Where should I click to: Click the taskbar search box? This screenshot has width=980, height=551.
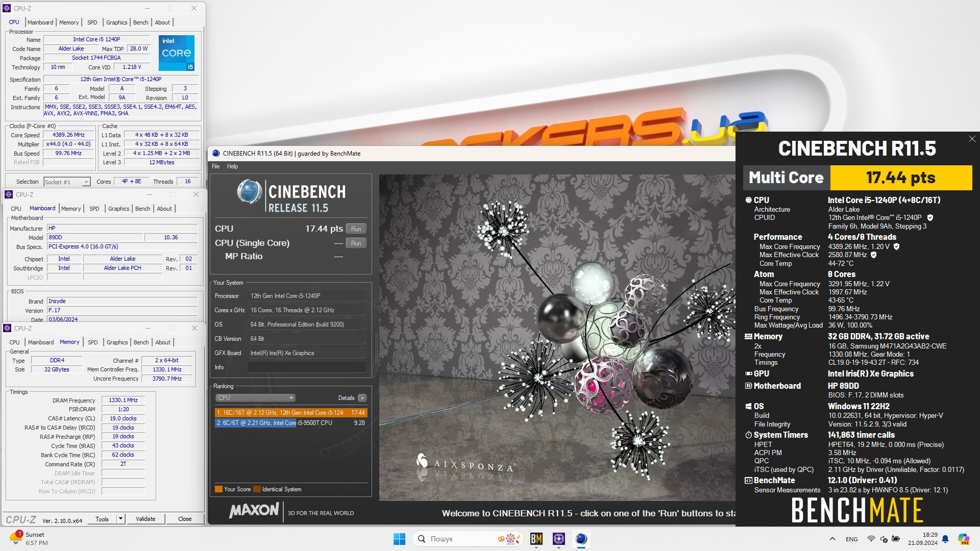(x=469, y=539)
